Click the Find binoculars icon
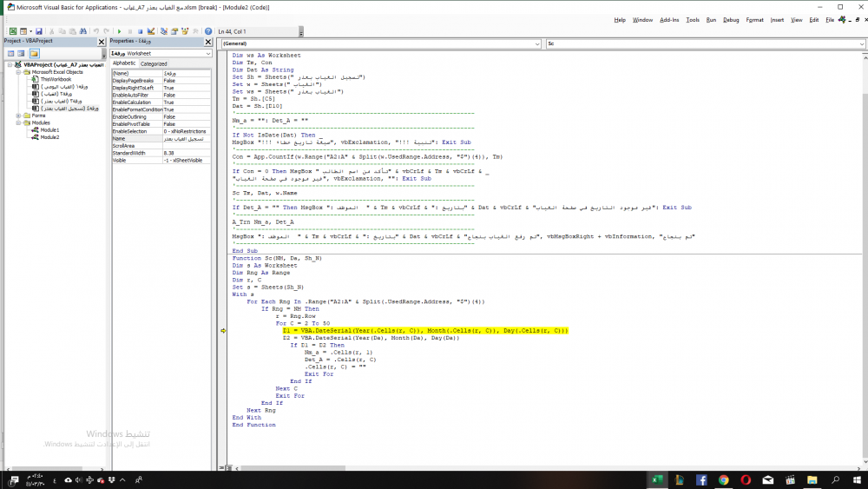This screenshot has width=868, height=489. pyautogui.click(x=82, y=31)
